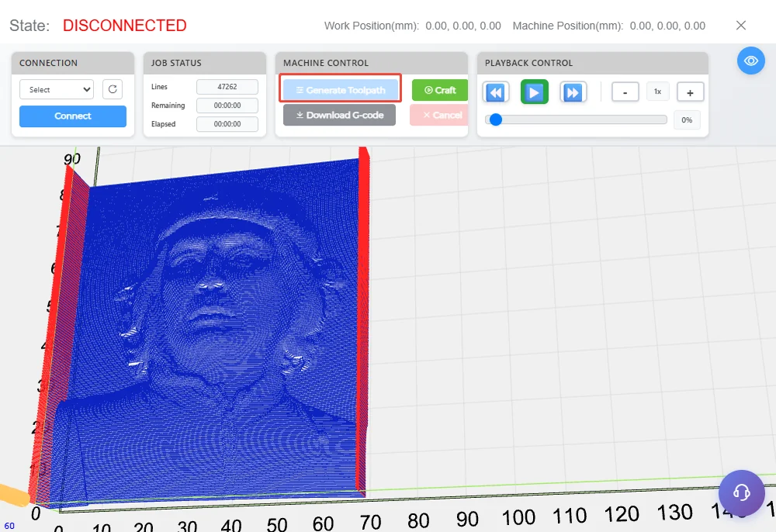Download G-code file
Viewport: 776px width, 532px height.
[x=340, y=116]
